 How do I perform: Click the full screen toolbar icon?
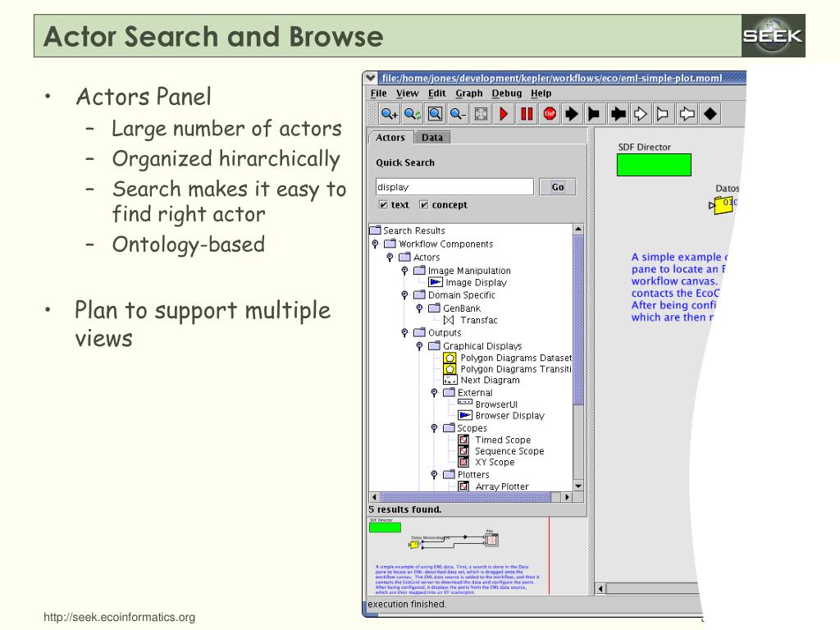point(481,113)
